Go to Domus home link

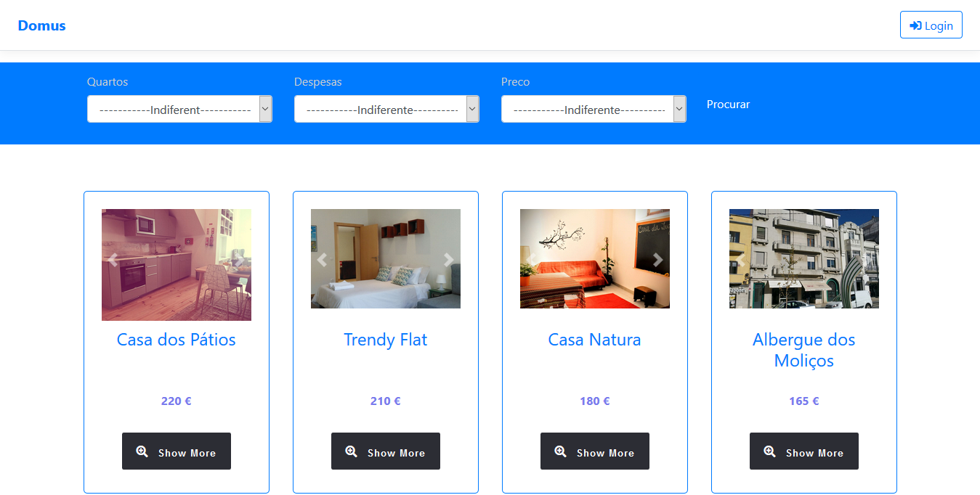click(42, 25)
